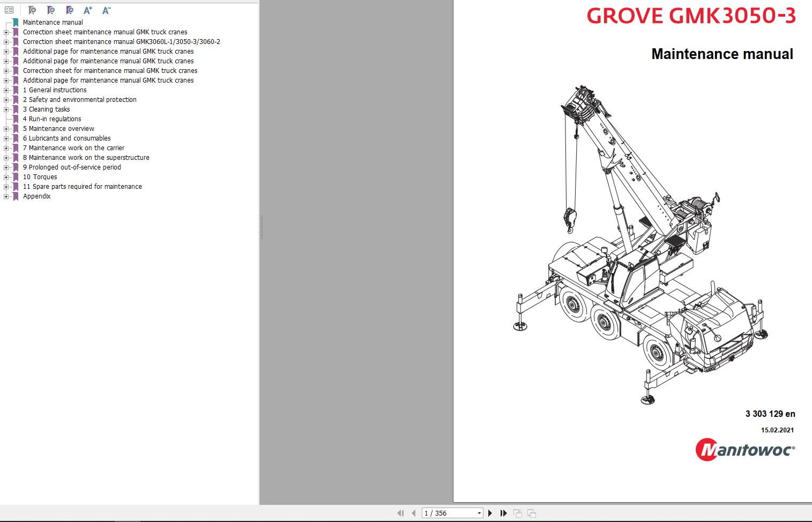Image resolution: width=812 pixels, height=522 pixels.
Task: Jump to last page arrow
Action: click(x=503, y=513)
